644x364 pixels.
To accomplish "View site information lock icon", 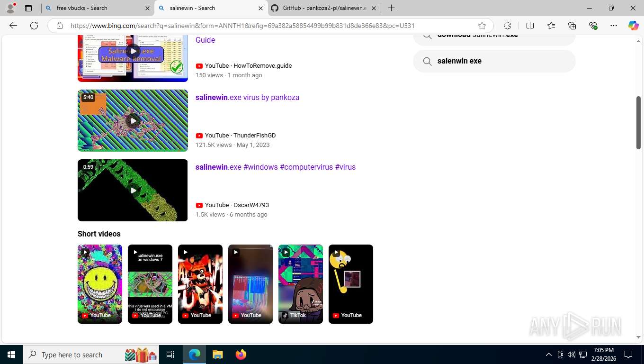I will pyautogui.click(x=60, y=26).
